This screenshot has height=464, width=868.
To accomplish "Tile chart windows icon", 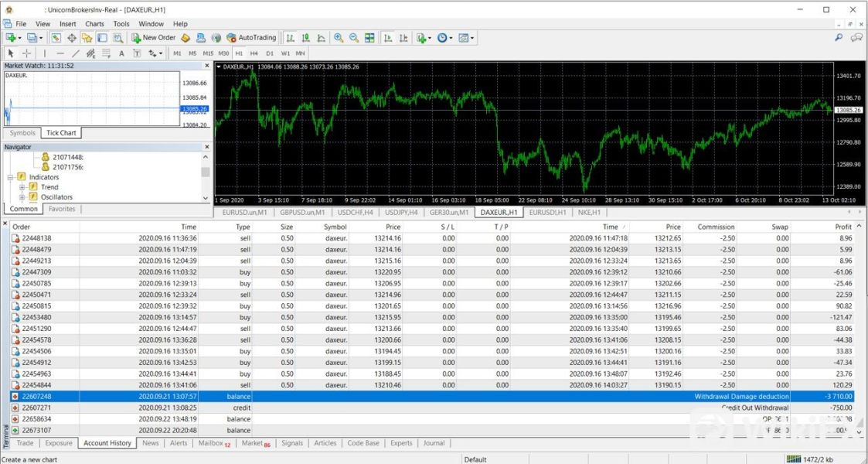I will (x=369, y=38).
